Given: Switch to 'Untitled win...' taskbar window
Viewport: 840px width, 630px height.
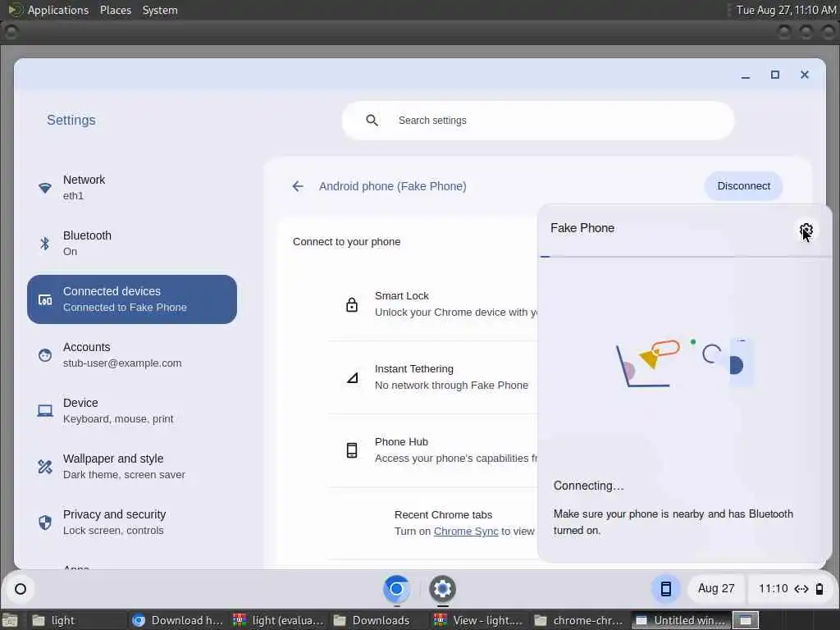Looking at the screenshot, I should click(x=680, y=620).
